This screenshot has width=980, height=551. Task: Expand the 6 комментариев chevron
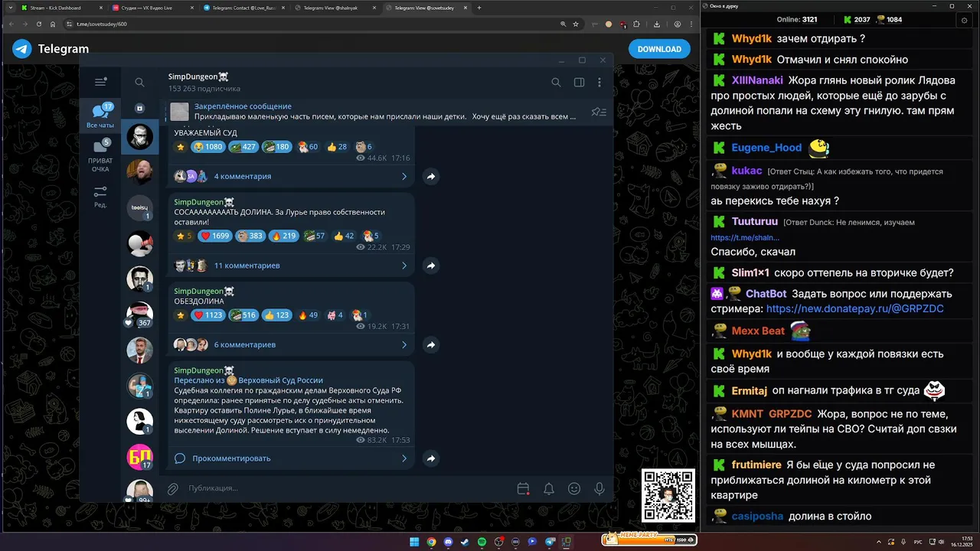404,344
